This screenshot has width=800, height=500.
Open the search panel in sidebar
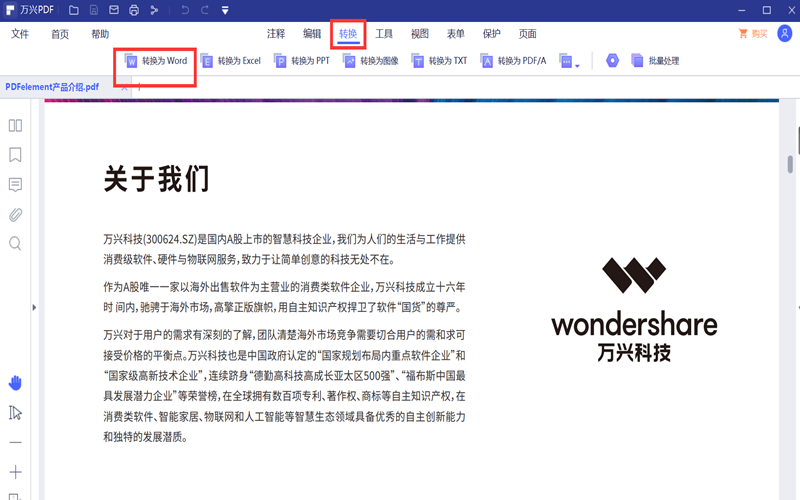[x=15, y=243]
